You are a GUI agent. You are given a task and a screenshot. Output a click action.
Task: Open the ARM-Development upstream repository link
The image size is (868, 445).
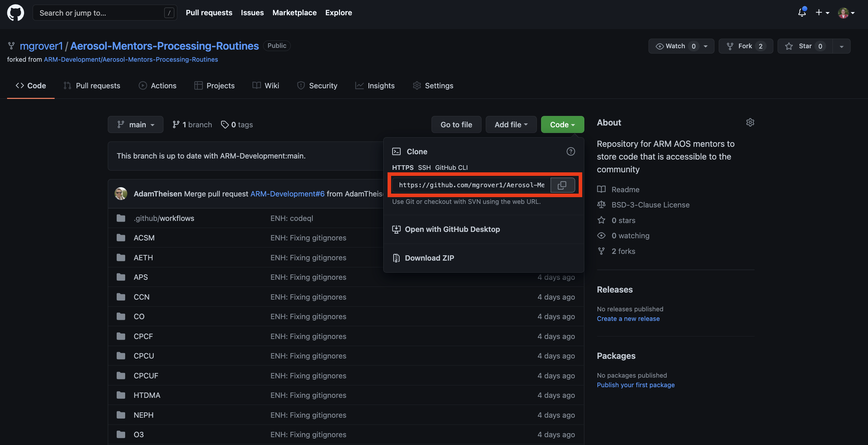[x=131, y=60]
